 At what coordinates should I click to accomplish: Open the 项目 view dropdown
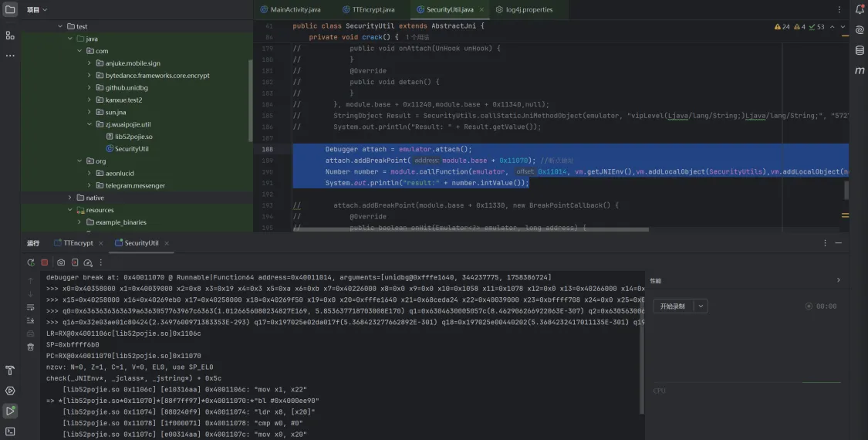[37, 9]
